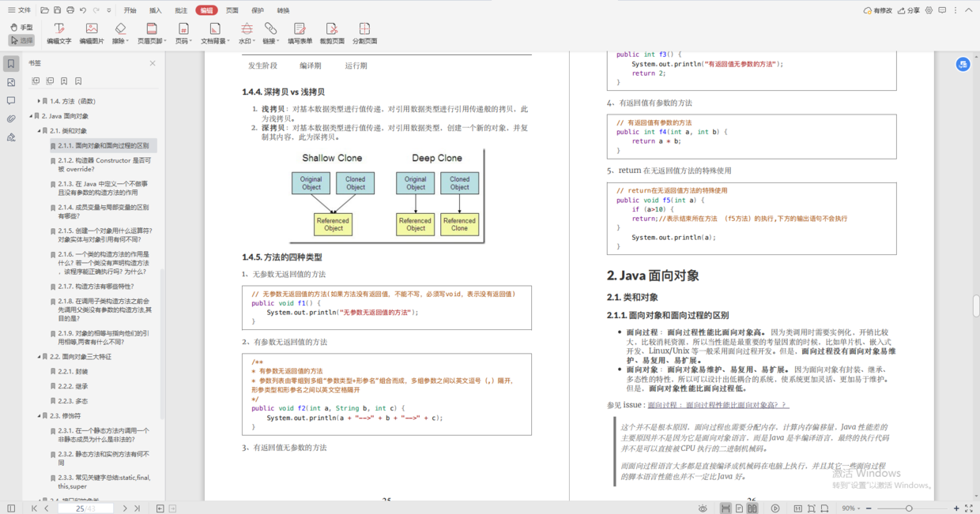The width and height of the screenshot is (980, 514).
Task: Activate the 选择 selection tool
Action: tap(21, 40)
